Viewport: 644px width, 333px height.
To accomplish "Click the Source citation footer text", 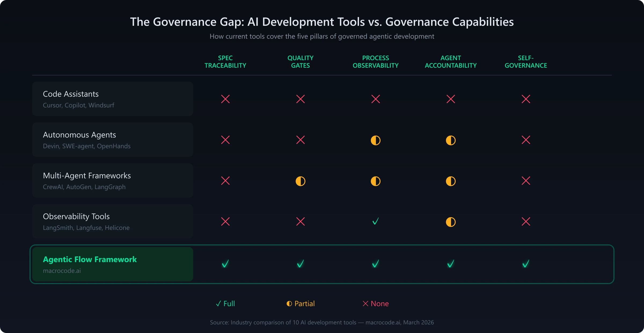I will coord(322,322).
